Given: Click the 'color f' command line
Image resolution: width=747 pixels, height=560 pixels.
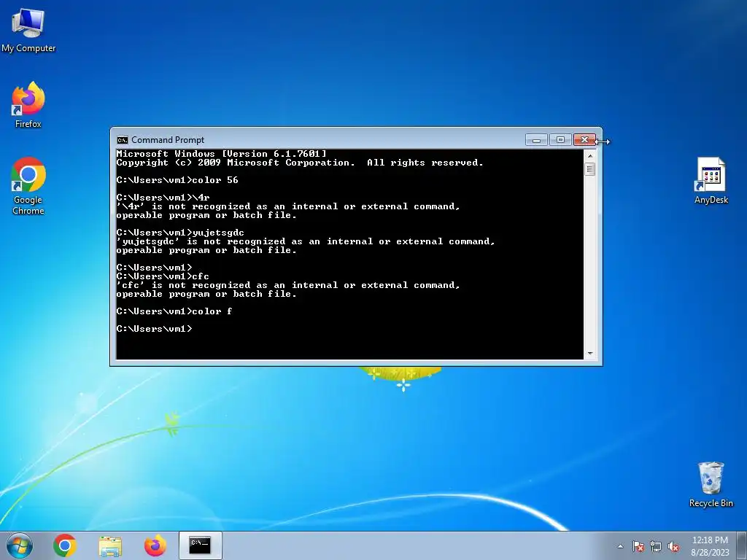Looking at the screenshot, I should [x=174, y=311].
